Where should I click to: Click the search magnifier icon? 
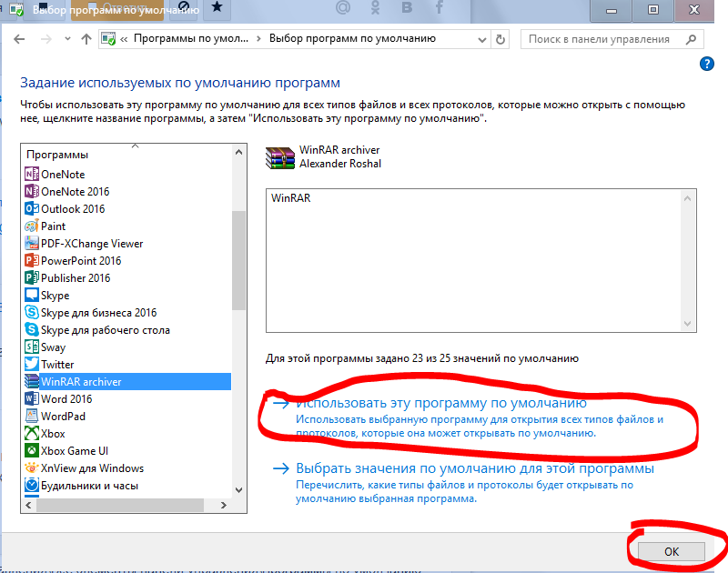coord(691,39)
